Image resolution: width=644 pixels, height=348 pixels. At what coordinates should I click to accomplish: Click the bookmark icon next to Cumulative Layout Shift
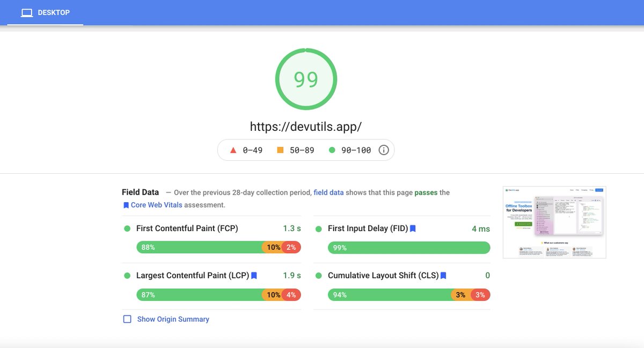(x=443, y=276)
